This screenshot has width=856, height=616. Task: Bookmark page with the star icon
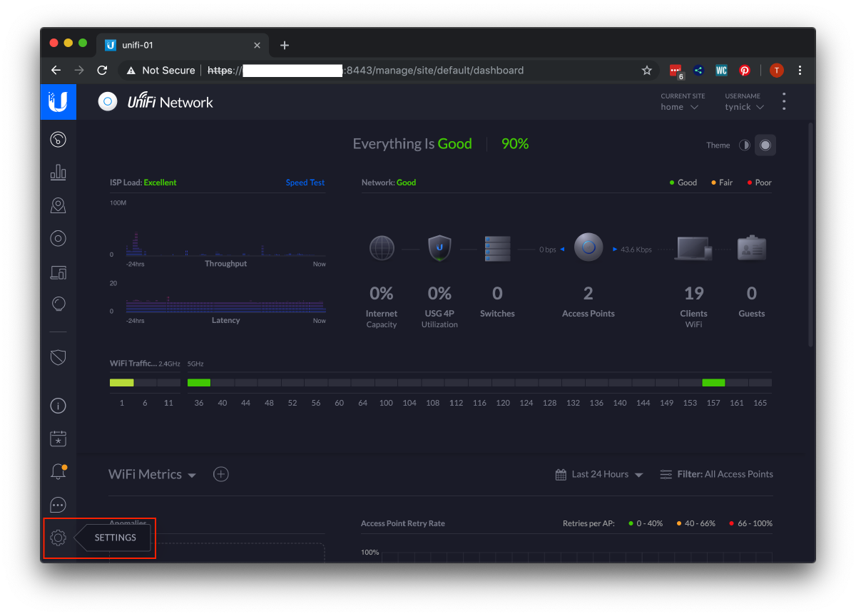click(x=647, y=70)
